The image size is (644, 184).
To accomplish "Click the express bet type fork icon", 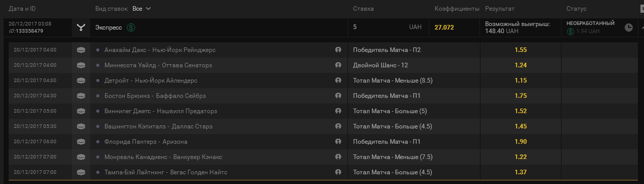I will coord(81,28).
